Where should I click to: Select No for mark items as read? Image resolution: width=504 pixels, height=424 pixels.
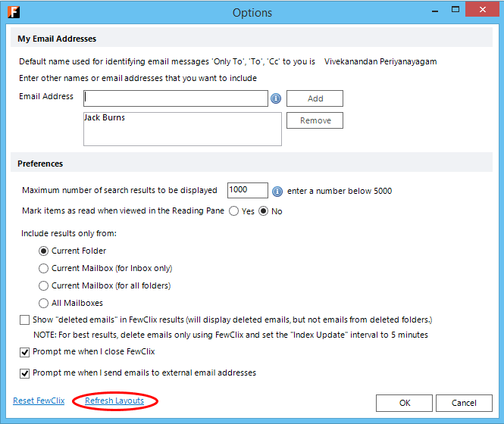263,211
